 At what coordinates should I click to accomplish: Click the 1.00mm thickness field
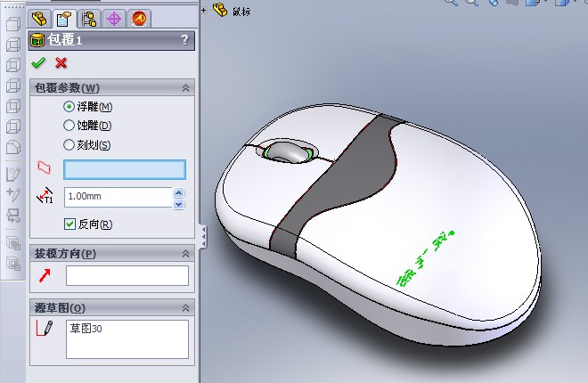coord(118,197)
